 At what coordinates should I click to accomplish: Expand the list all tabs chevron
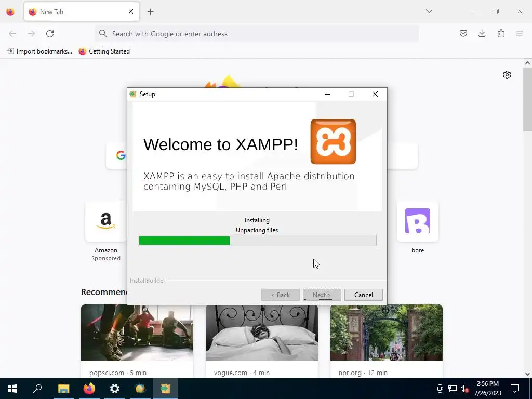click(429, 11)
